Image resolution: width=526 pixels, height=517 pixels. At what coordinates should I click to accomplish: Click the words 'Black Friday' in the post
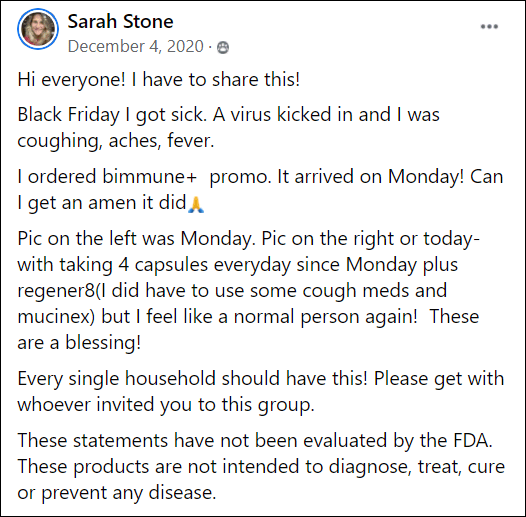(68, 115)
